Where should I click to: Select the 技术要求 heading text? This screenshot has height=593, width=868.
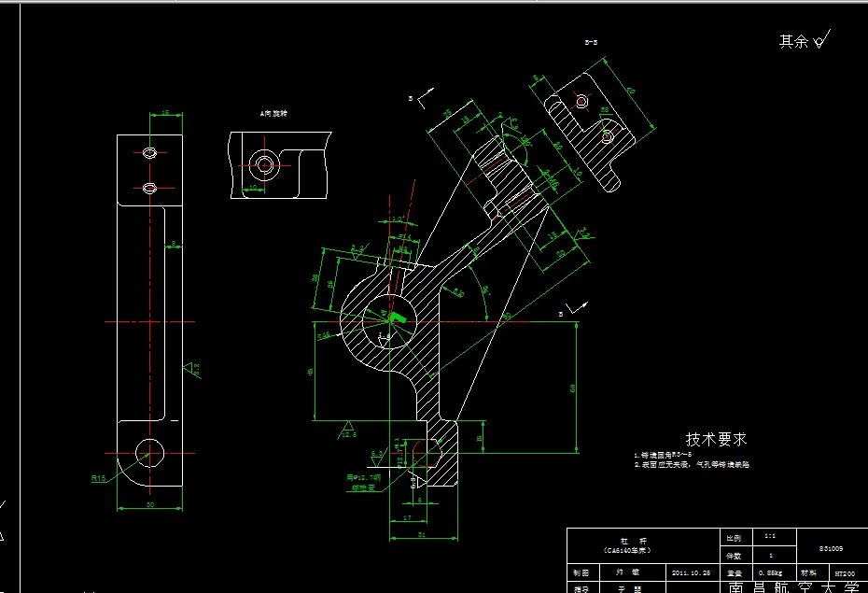716,440
